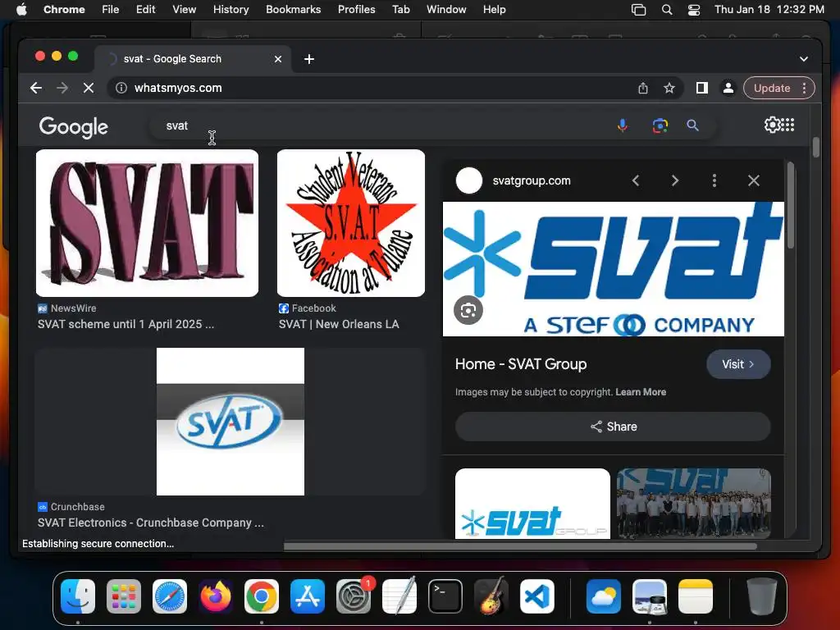This screenshot has width=840, height=630.
Task: Show next image in preview panel
Action: [675, 180]
